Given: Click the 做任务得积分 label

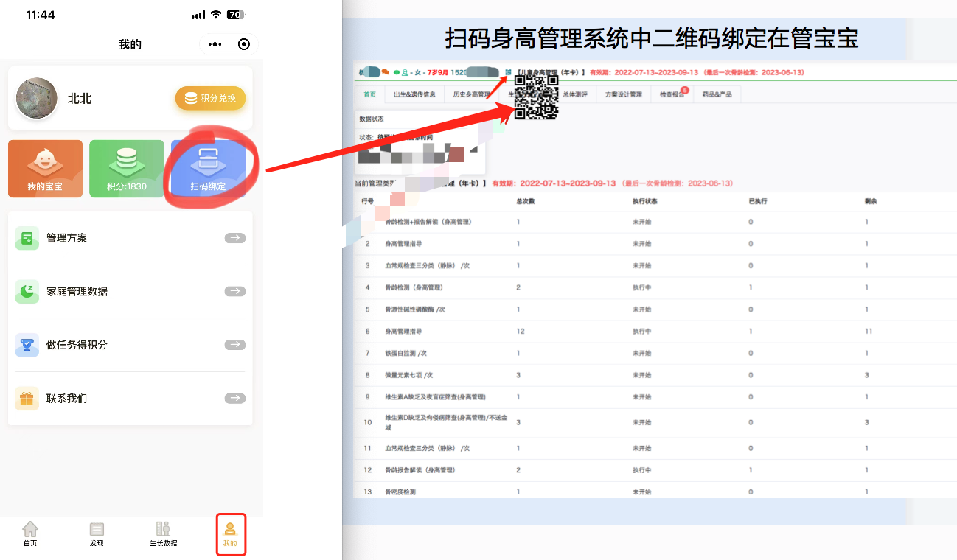Looking at the screenshot, I should (x=77, y=345).
